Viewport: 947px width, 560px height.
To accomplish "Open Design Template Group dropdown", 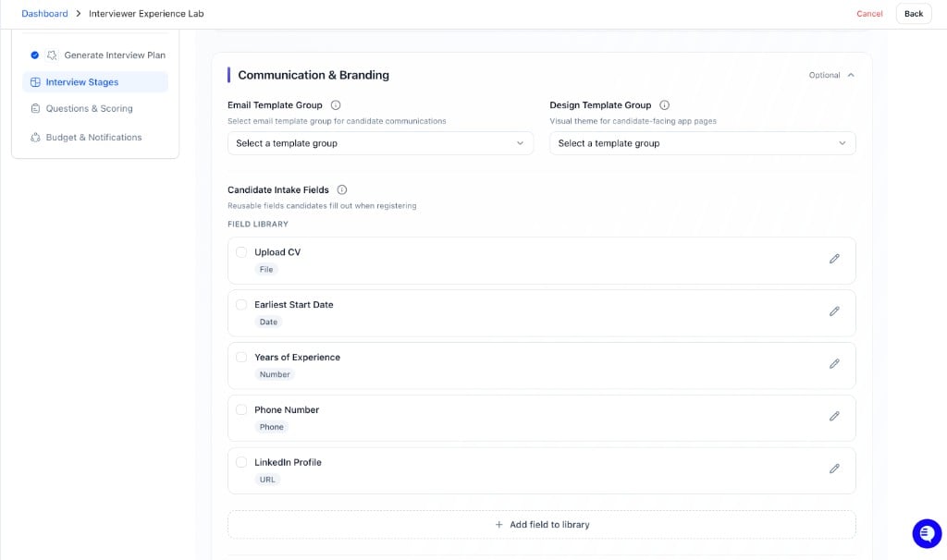I will [x=703, y=143].
